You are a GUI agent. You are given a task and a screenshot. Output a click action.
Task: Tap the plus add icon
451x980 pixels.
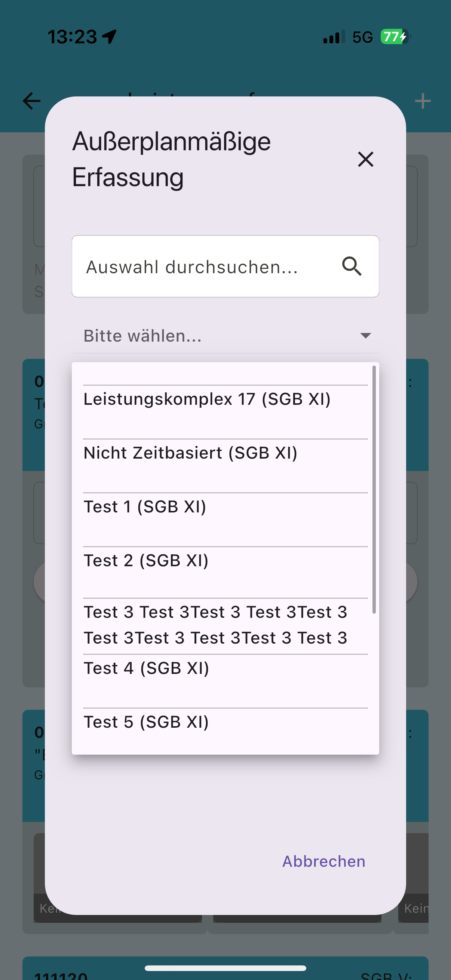point(423,101)
